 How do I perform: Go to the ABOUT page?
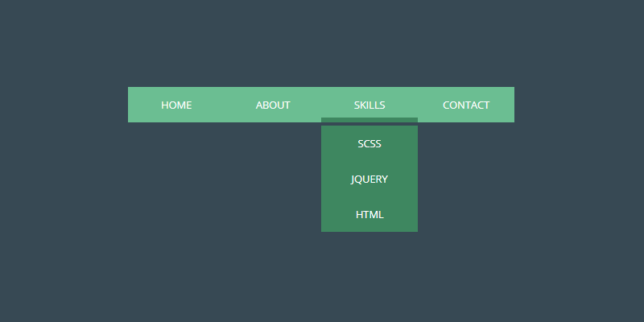273,105
